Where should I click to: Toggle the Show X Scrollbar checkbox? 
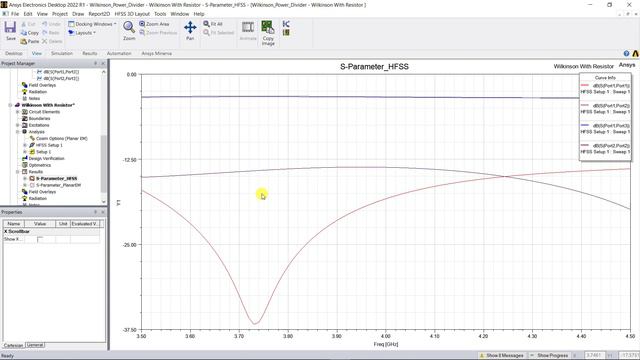40,239
